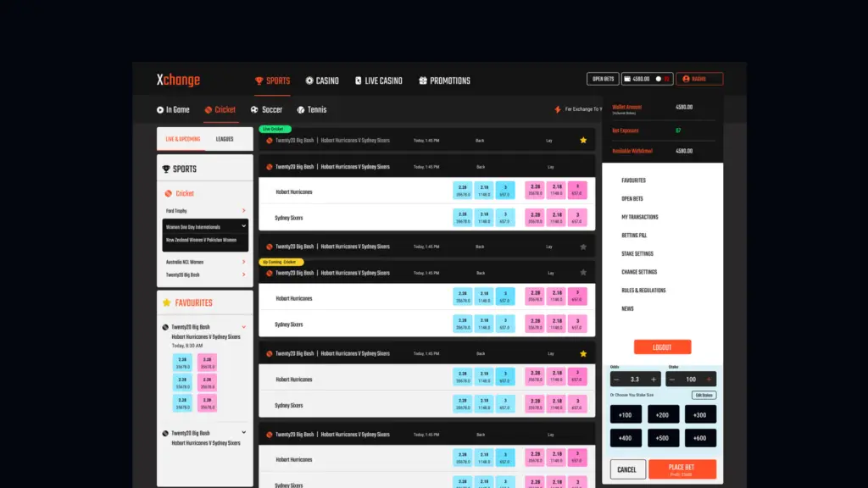Unfavourite the Live Cricket match star
The width and height of the screenshot is (868, 488).
click(x=583, y=140)
